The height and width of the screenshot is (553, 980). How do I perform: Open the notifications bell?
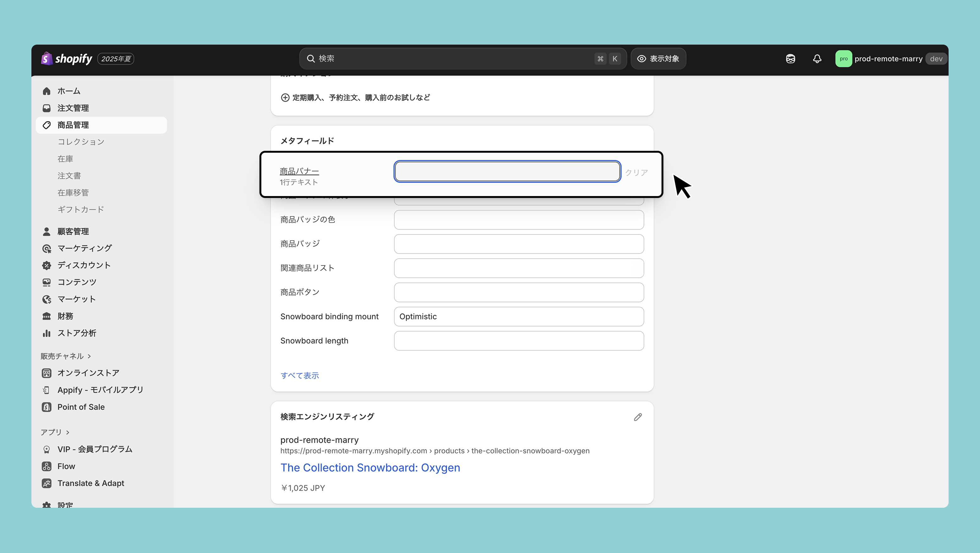817,59
